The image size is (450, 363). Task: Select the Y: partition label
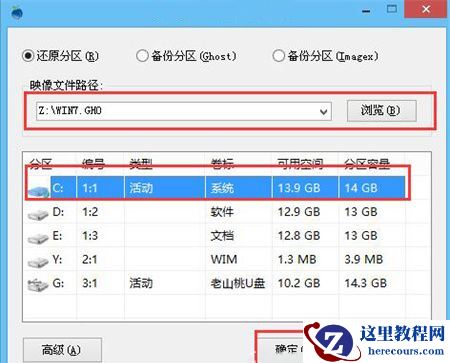click(x=57, y=259)
